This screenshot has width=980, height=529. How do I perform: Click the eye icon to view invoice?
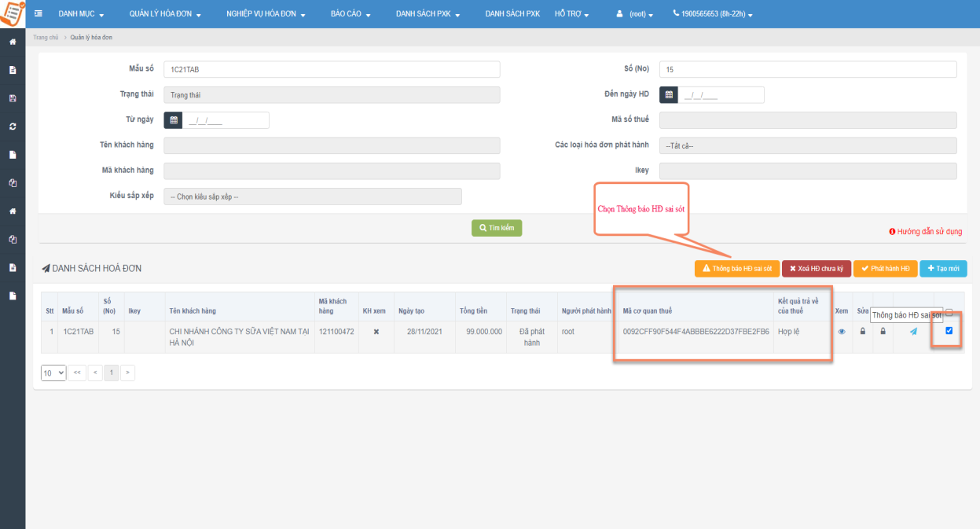pos(842,332)
